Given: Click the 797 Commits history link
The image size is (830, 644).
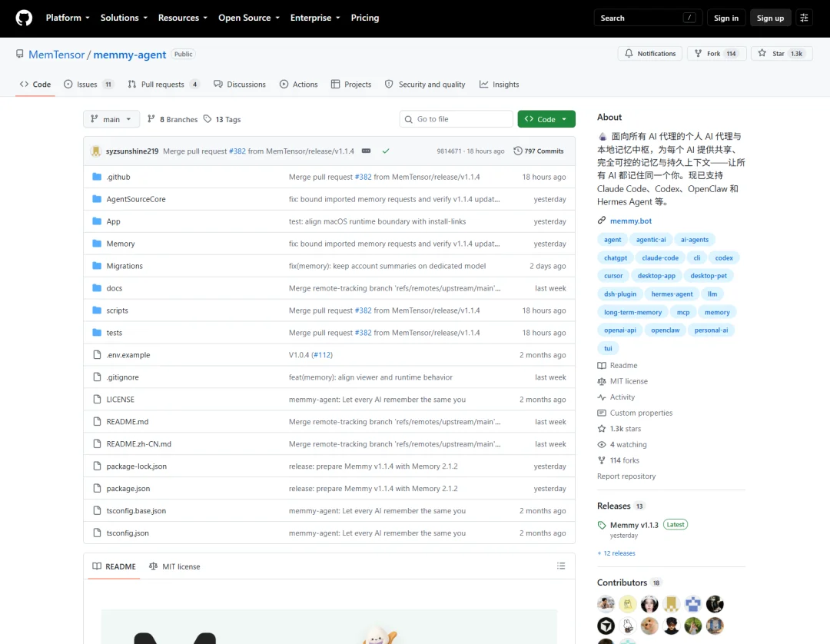Looking at the screenshot, I should [538, 151].
